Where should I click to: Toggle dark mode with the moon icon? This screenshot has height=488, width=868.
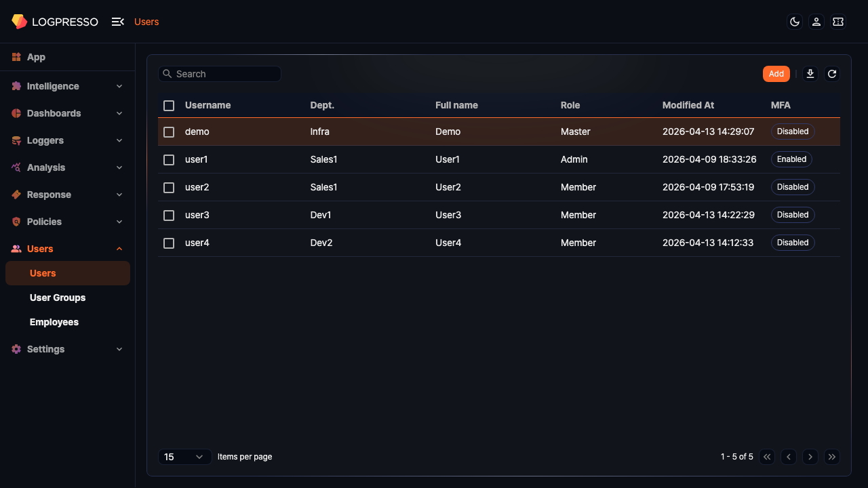tap(794, 22)
